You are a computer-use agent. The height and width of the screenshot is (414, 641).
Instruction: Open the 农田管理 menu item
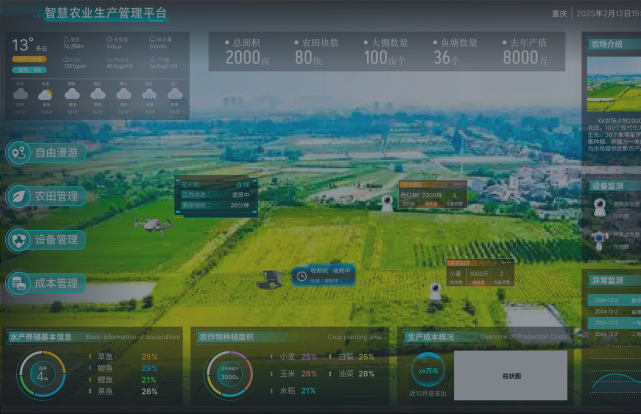point(56,197)
